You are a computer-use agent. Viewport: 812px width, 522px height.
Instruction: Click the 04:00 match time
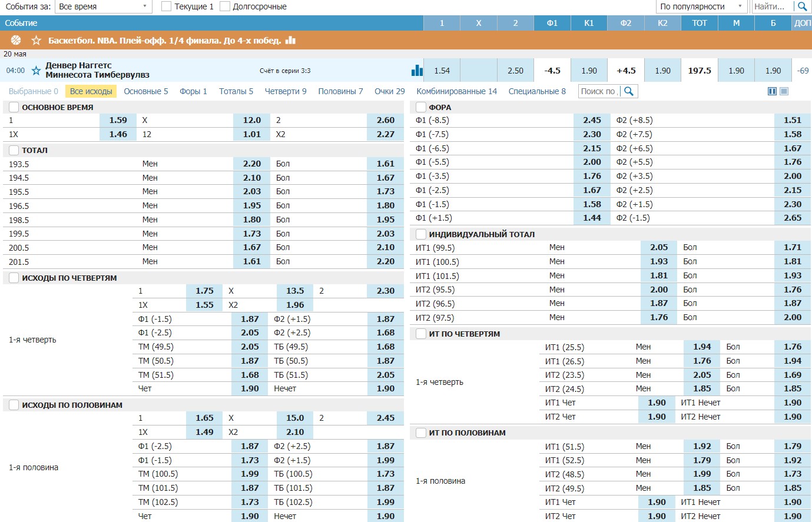(16, 71)
